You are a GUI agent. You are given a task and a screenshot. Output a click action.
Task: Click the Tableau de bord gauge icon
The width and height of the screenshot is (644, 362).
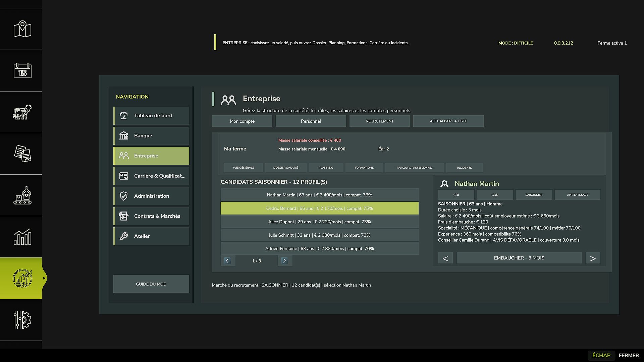pos(124,116)
